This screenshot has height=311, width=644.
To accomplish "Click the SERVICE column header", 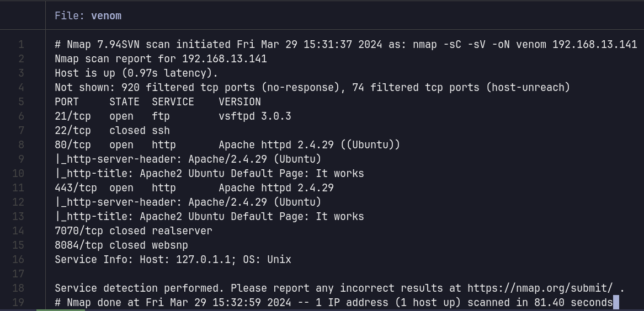I will coord(173,101).
